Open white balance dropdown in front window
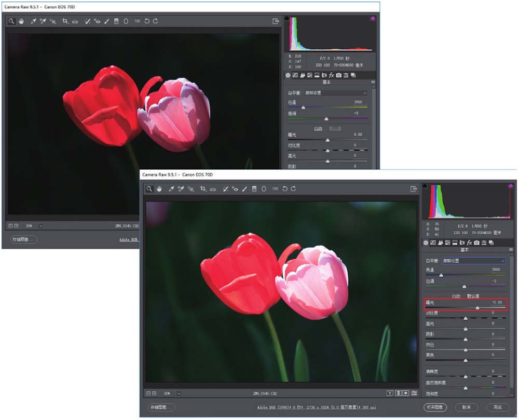The height and width of the screenshot is (420, 519). pos(473,261)
